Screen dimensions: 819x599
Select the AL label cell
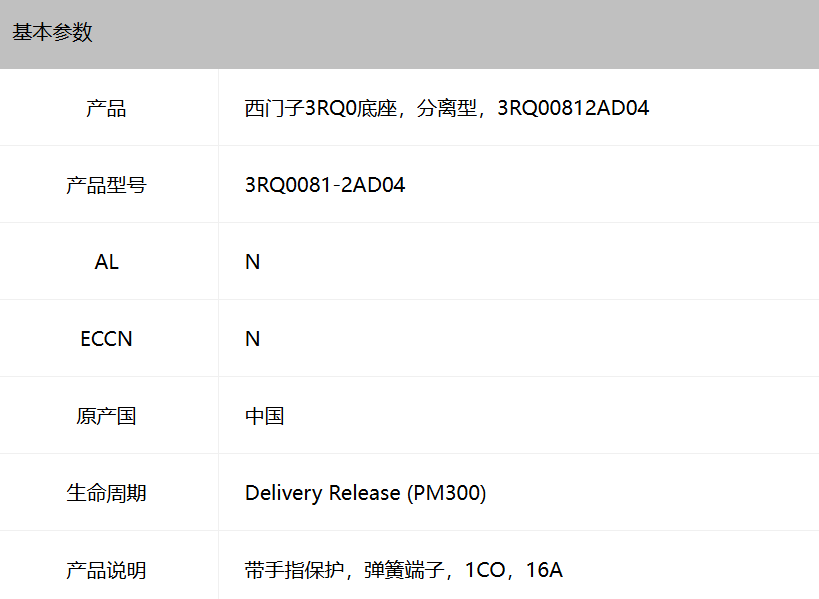point(106,262)
